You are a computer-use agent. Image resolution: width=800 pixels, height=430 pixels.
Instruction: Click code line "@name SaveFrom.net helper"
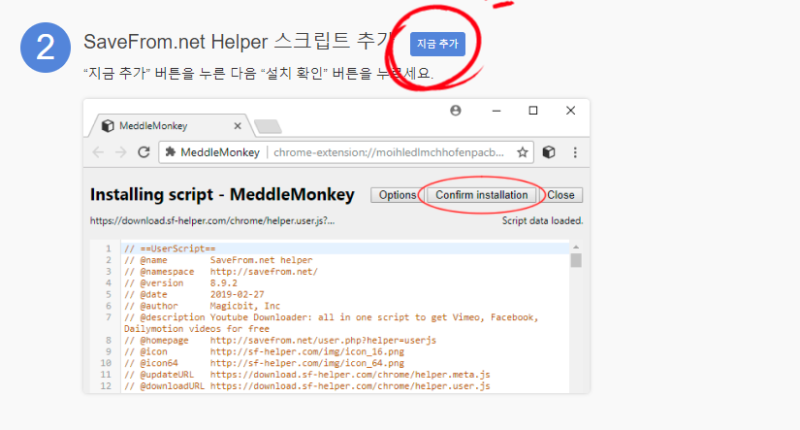point(218,260)
